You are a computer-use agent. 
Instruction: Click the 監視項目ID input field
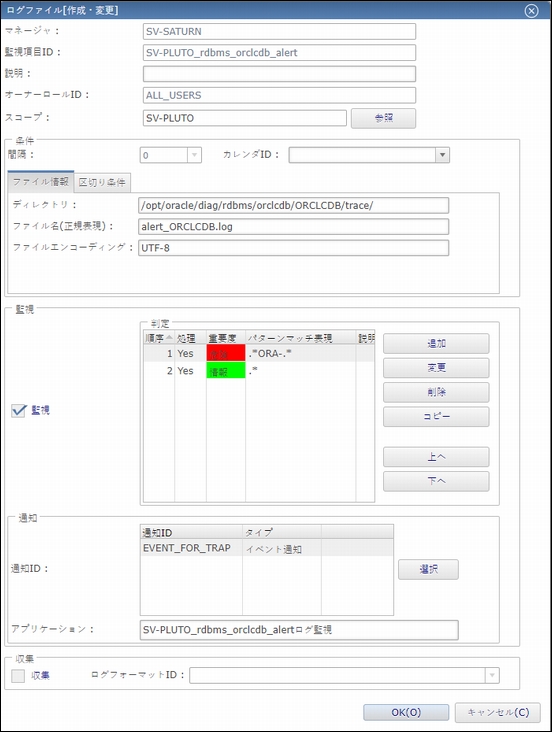[x=279, y=53]
